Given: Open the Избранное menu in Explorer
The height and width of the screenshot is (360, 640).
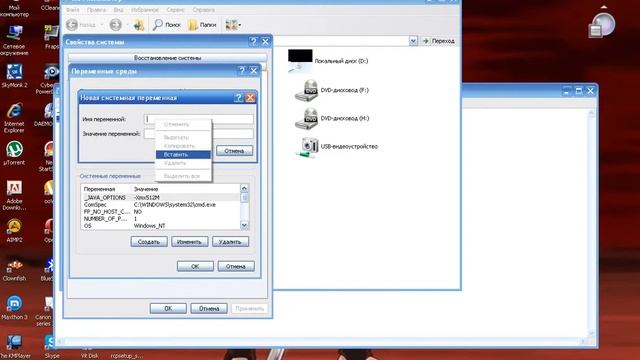Looking at the screenshot, I should (144, 9).
